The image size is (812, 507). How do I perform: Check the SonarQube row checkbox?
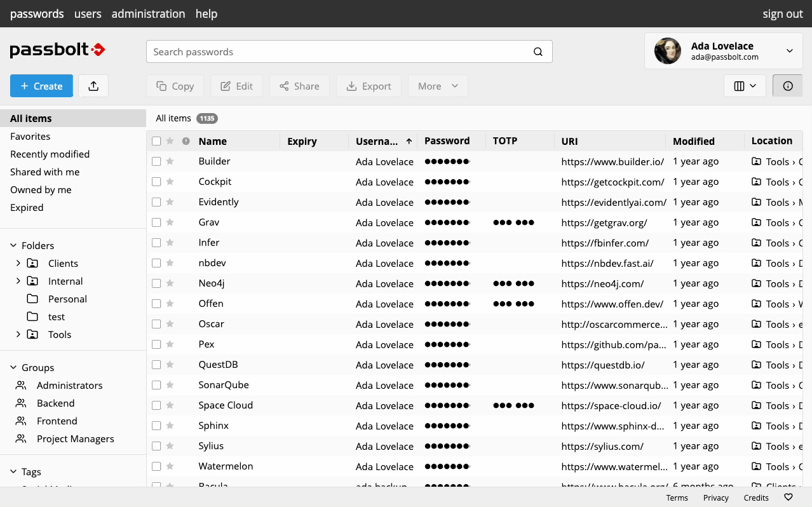156,385
